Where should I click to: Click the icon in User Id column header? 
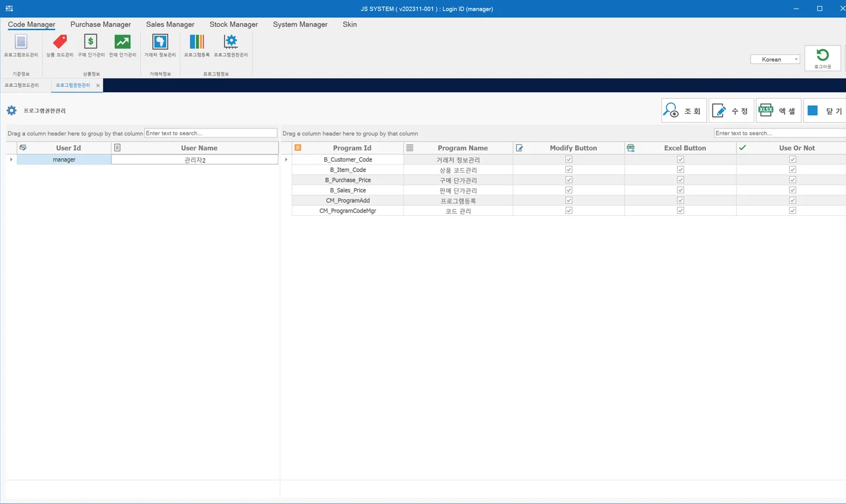[x=22, y=148]
